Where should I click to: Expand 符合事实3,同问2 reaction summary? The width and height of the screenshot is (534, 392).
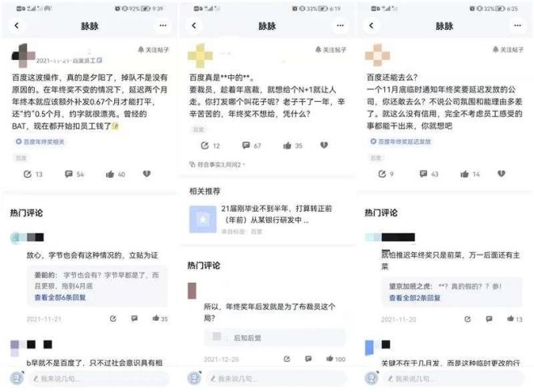point(217,165)
